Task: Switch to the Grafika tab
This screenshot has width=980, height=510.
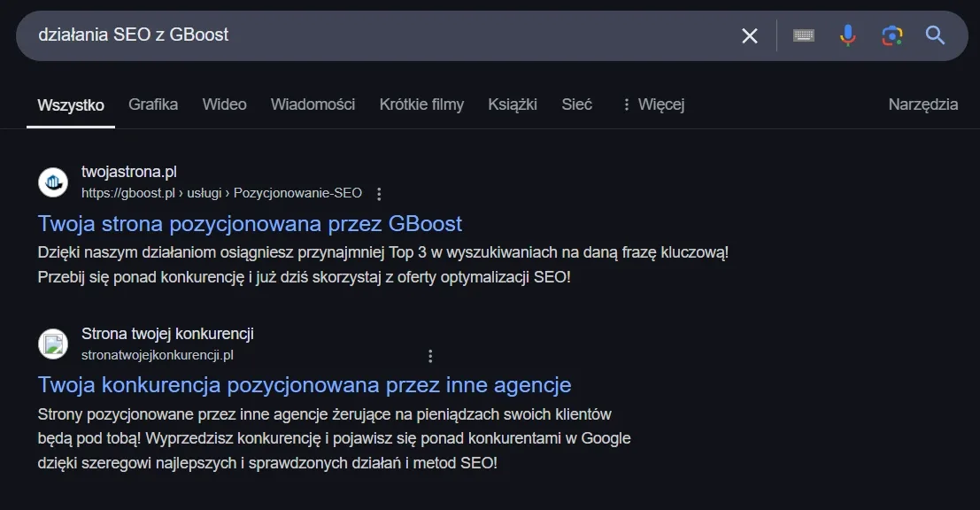Action: (153, 104)
